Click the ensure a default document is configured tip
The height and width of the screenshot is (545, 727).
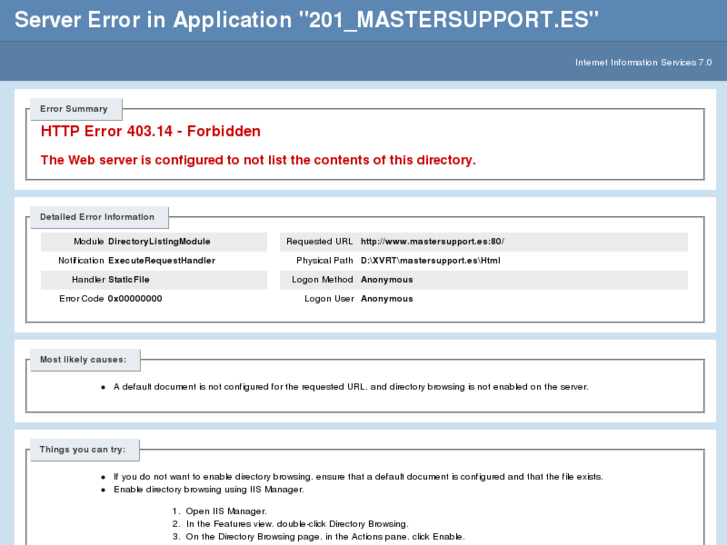[358, 476]
